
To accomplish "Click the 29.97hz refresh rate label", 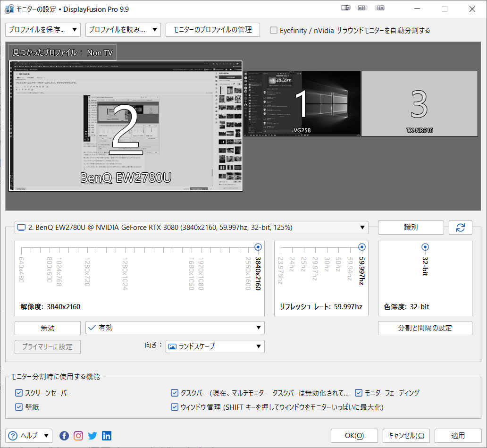I will tap(316, 269).
